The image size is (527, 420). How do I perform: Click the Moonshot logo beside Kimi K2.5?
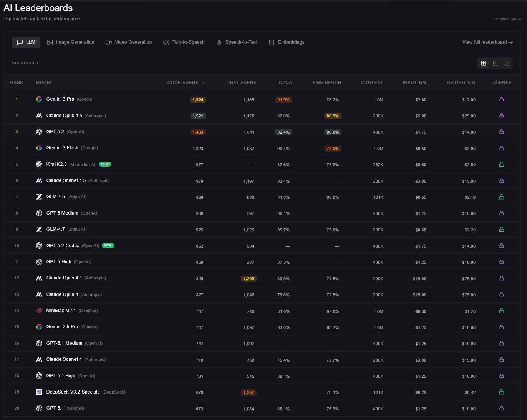(x=39, y=164)
